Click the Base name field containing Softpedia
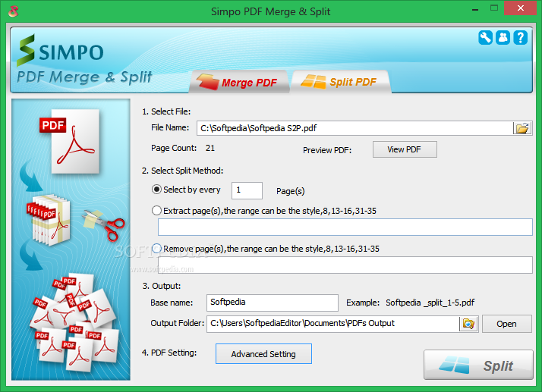Screen dimensions: 542x392 [x=272, y=303]
